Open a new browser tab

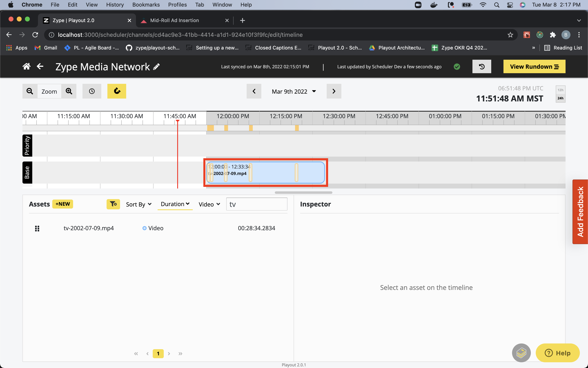tap(242, 20)
